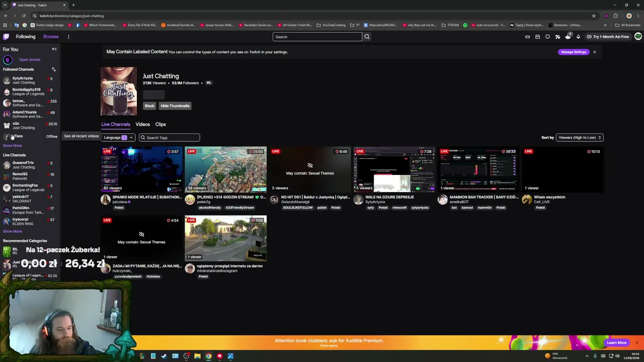Open the Language filter dropdown
The height and width of the screenshot is (362, 644).
118,137
